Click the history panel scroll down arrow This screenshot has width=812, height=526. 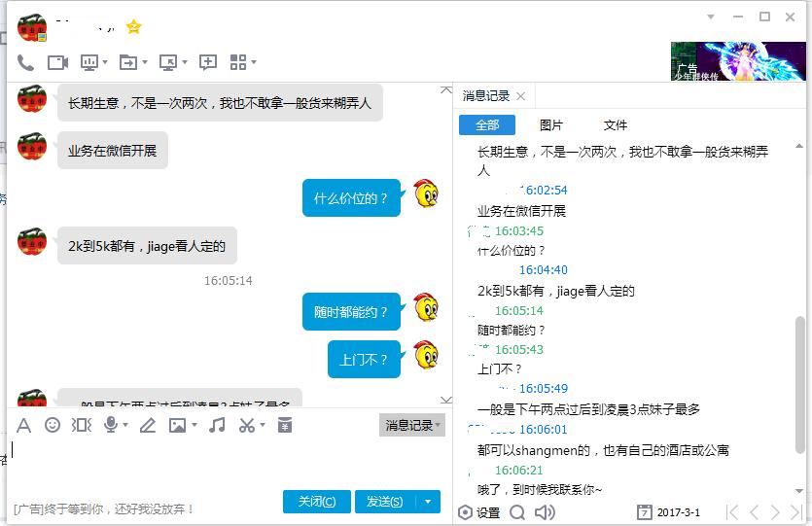point(799,491)
